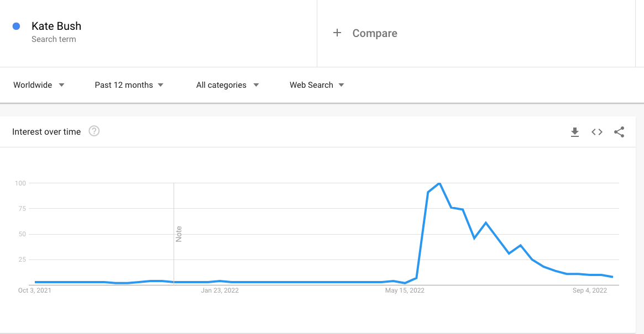Download the interest over time data
Image resolution: width=644 pixels, height=334 pixels.
575,132
